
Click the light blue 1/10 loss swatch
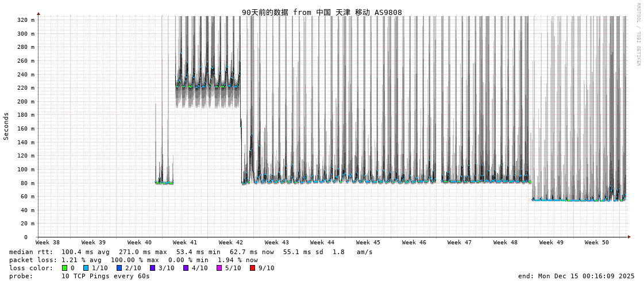coord(86,268)
